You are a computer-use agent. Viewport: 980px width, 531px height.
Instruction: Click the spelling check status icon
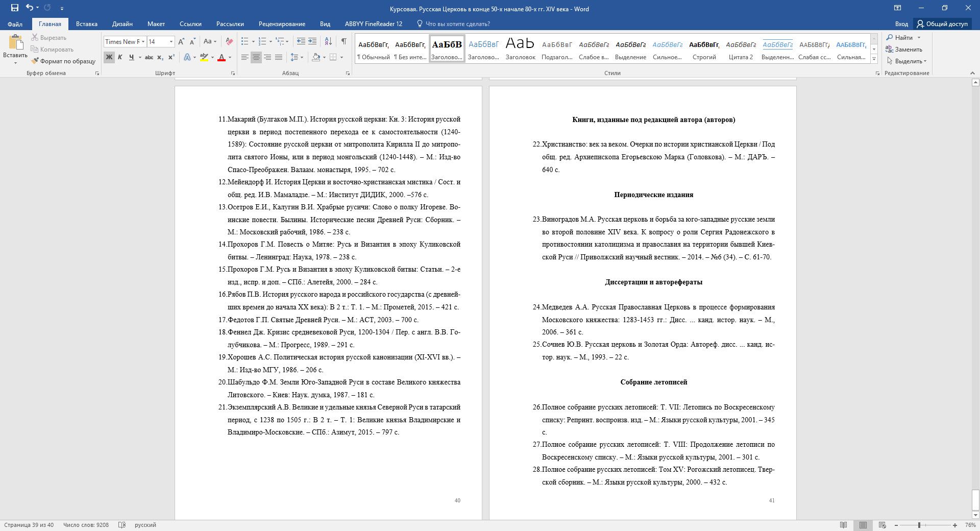122,525
